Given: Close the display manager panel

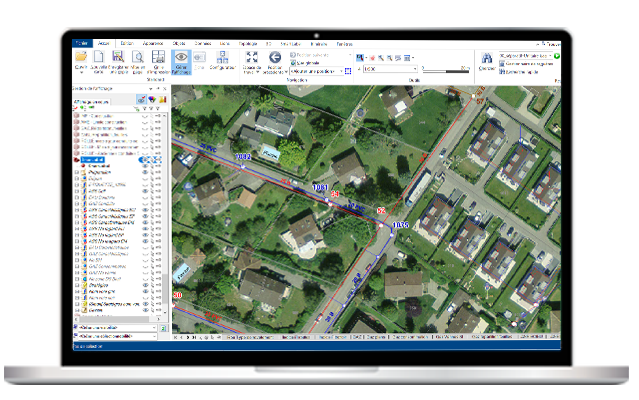Looking at the screenshot, I should pyautogui.click(x=165, y=88).
